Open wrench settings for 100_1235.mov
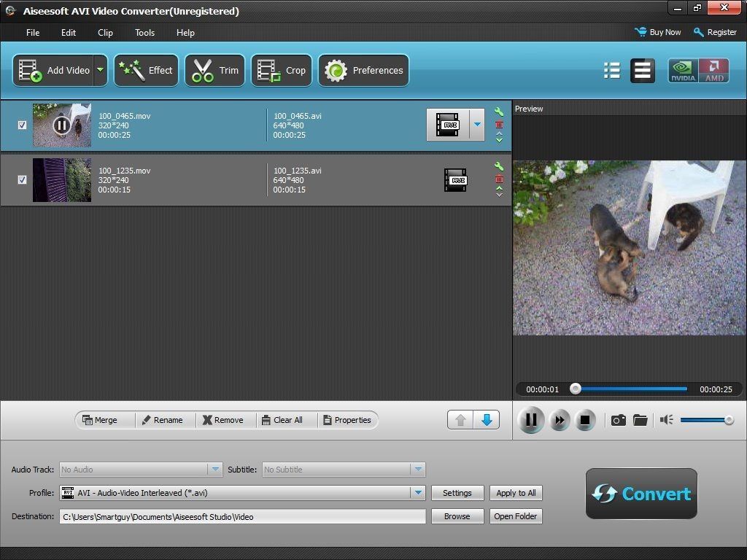Screen dimensions: 747x560 pyautogui.click(x=499, y=166)
